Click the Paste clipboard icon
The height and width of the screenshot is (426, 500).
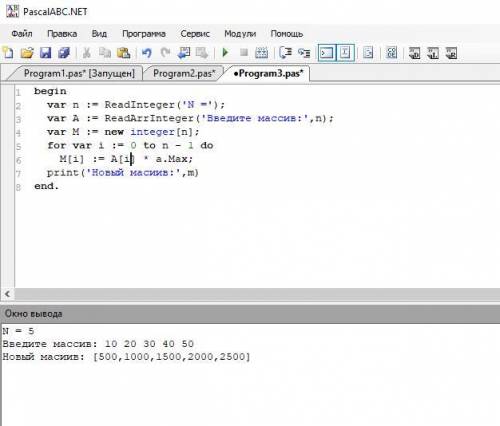pos(124,53)
